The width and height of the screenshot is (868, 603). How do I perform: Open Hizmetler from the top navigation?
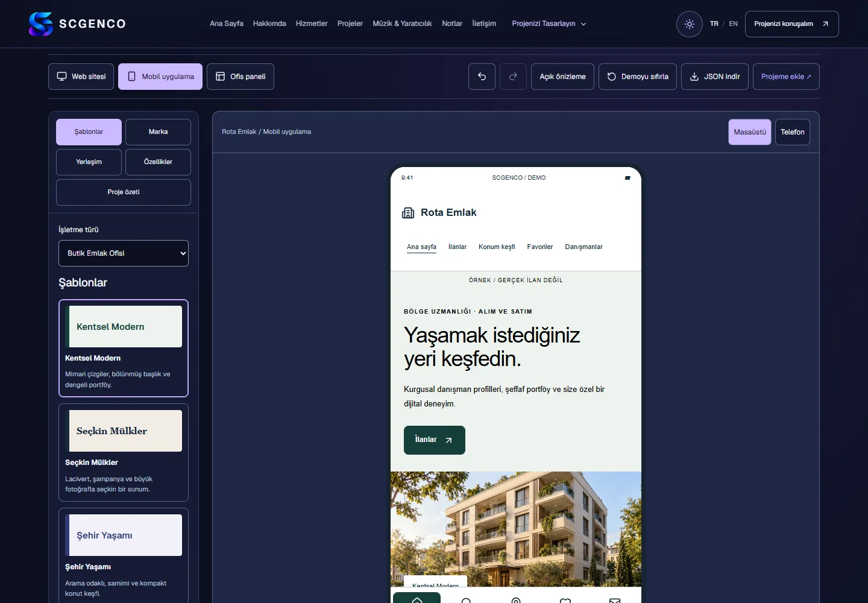pos(312,24)
